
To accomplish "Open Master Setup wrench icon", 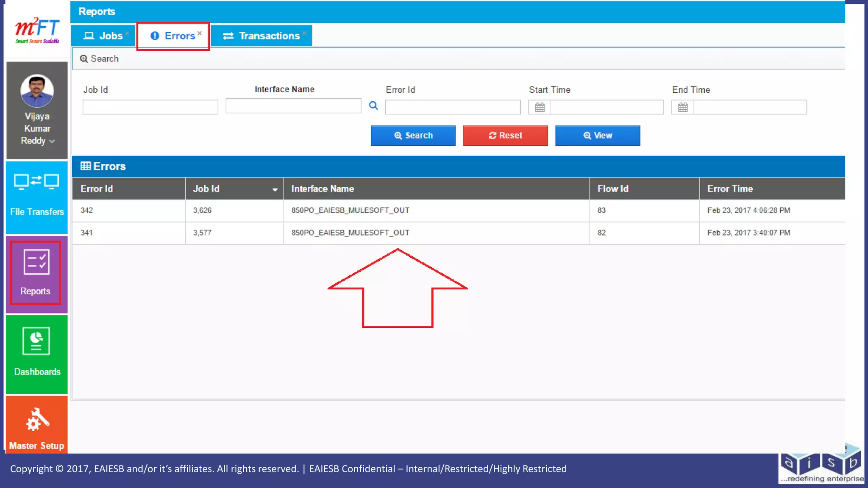I will coord(37,420).
